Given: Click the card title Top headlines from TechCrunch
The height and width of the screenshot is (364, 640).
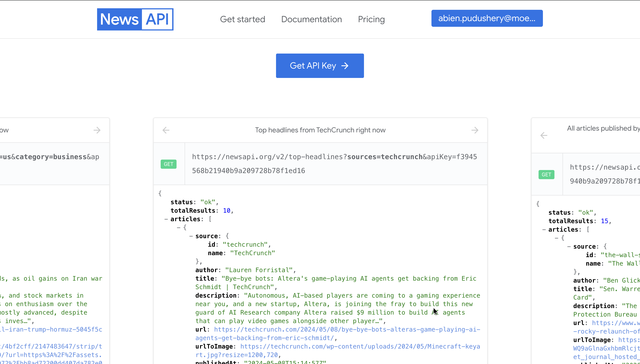Looking at the screenshot, I should 320,130.
